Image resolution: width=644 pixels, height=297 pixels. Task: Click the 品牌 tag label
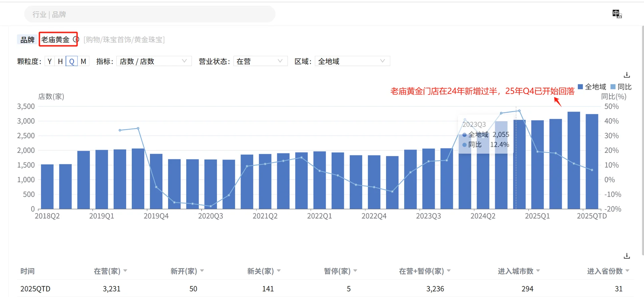pos(28,40)
